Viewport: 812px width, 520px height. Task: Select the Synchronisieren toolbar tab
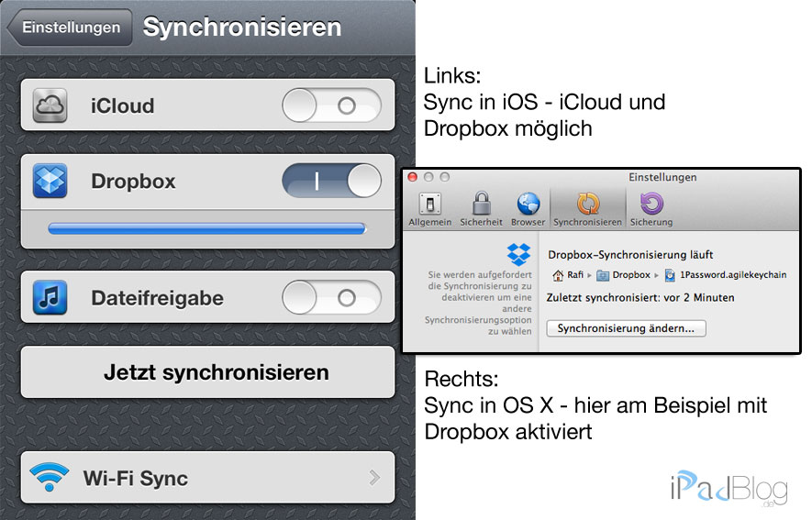pos(587,209)
